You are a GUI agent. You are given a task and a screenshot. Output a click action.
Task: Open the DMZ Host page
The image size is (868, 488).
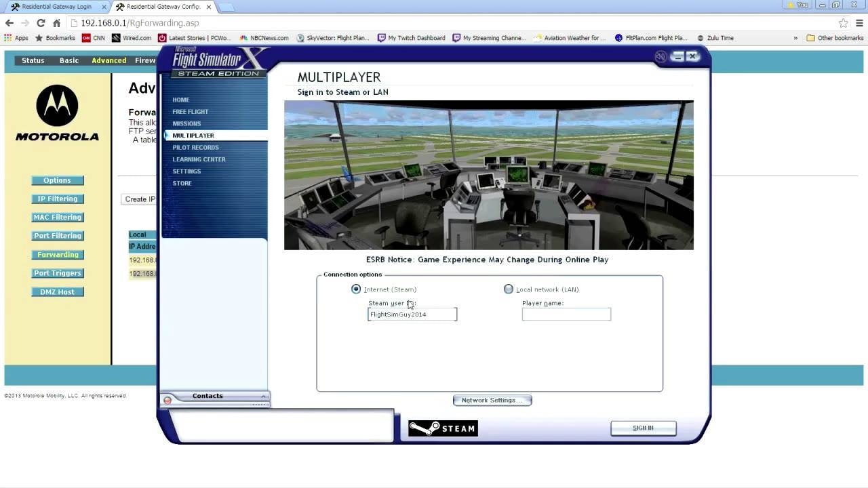(x=57, y=292)
